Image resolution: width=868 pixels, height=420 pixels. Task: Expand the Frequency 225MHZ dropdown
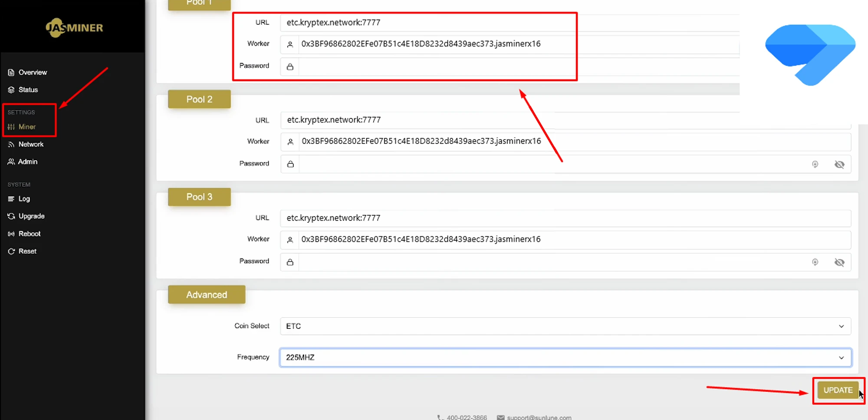point(565,357)
